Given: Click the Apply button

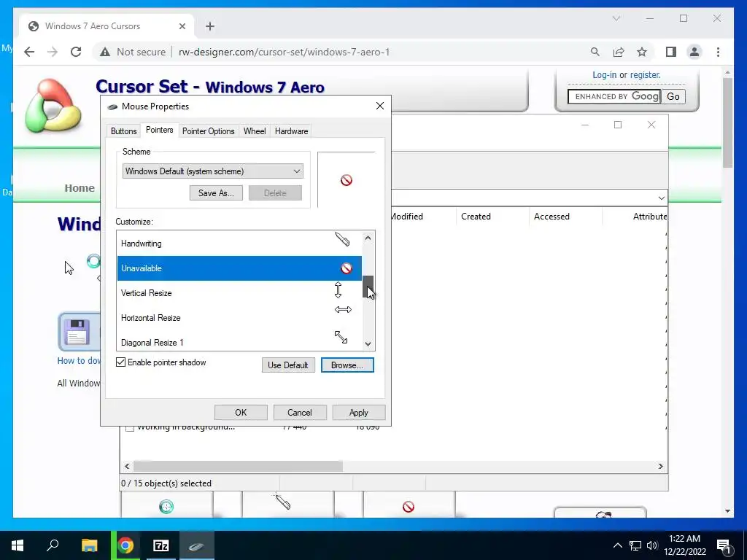Looking at the screenshot, I should coord(358,413).
